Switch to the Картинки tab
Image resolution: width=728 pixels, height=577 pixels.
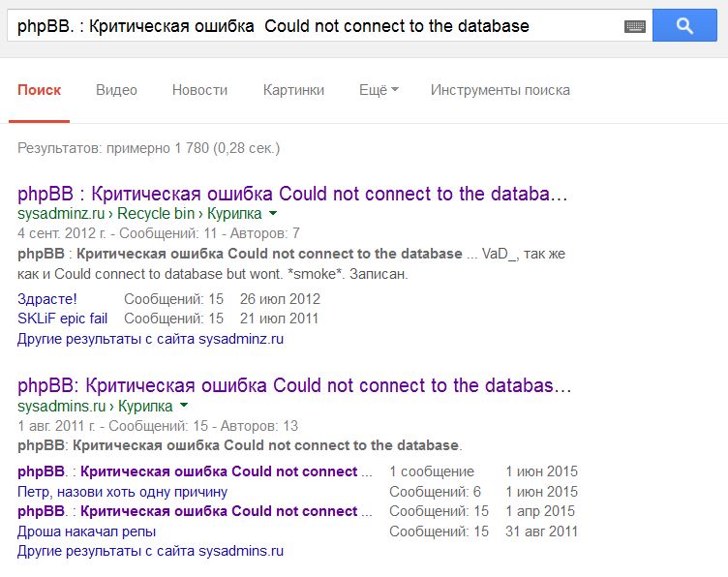click(293, 90)
